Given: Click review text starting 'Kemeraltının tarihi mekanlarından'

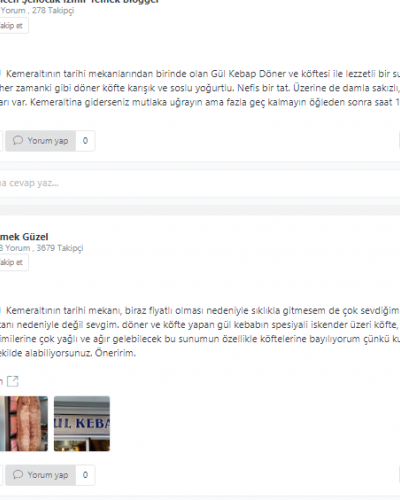Looking at the screenshot, I should [200, 88].
